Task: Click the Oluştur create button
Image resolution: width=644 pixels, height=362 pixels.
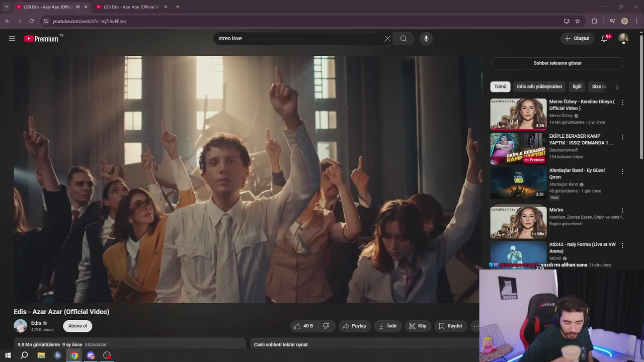Action: [577, 38]
